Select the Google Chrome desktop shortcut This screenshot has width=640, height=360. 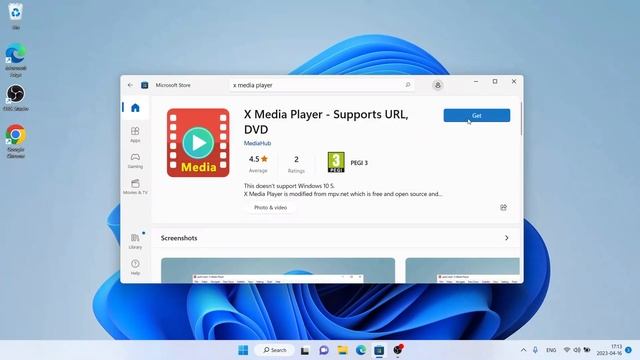tap(16, 141)
